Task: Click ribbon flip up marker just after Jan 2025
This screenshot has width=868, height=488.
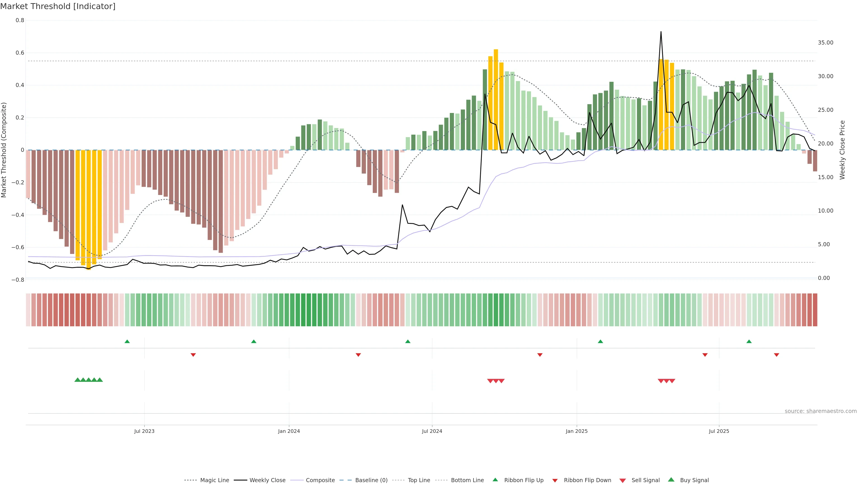Action: click(x=600, y=342)
